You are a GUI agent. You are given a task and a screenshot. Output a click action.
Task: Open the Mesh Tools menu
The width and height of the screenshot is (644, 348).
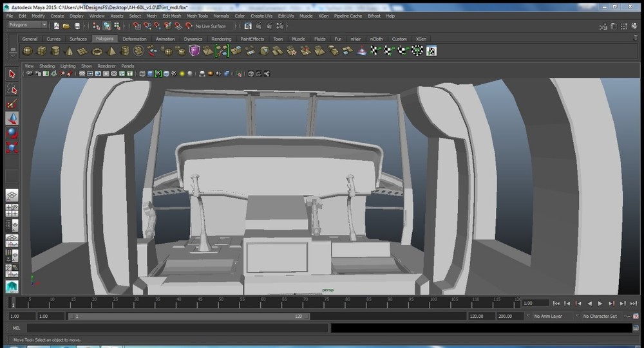197,15
